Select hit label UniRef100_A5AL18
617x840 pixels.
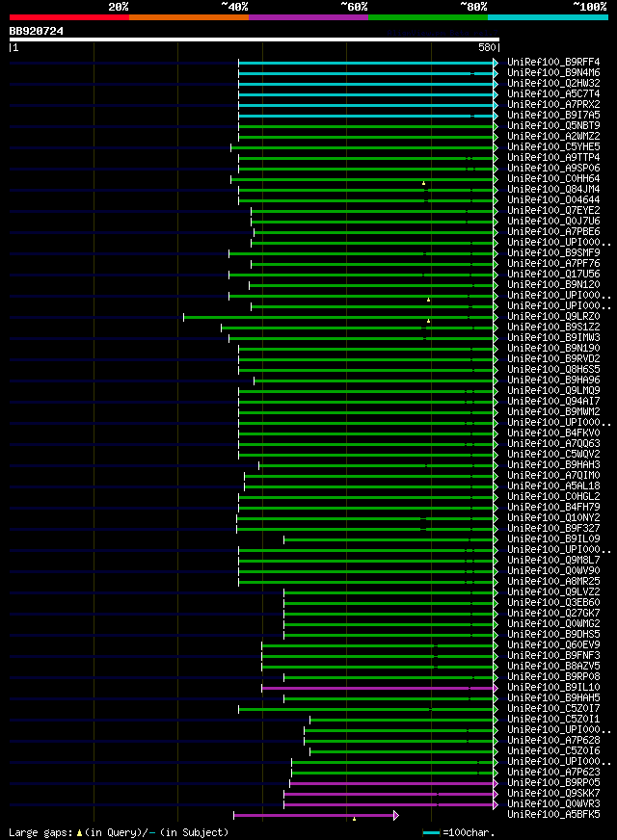[553, 486]
